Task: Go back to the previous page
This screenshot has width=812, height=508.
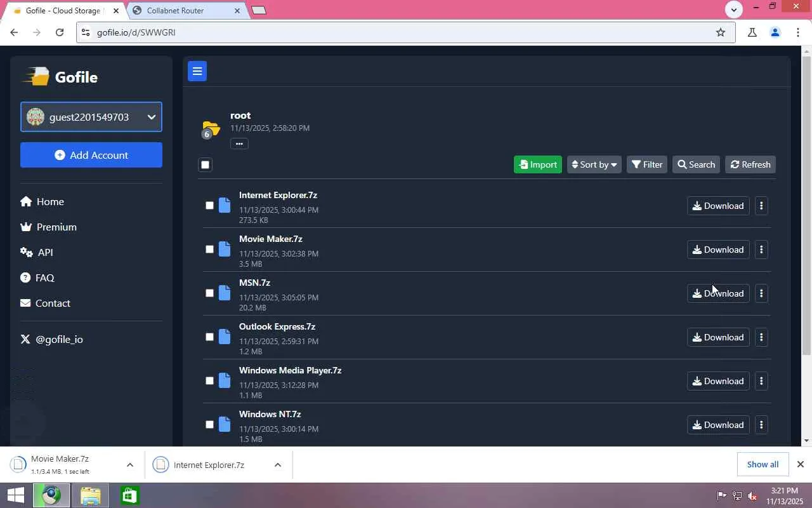Action: pyautogui.click(x=14, y=32)
